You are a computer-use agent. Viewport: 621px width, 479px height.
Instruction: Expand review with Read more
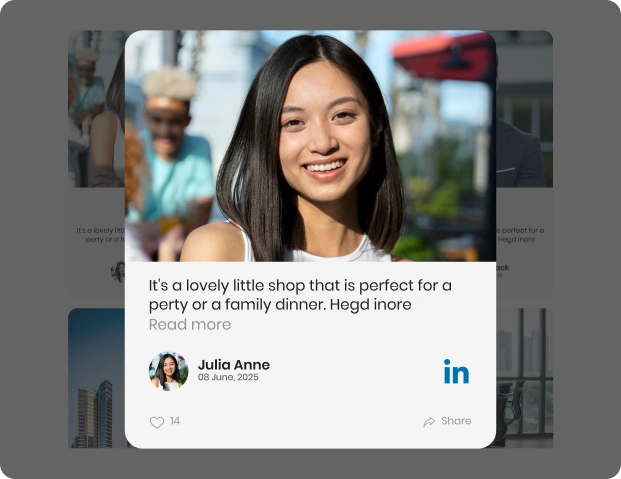click(x=190, y=325)
